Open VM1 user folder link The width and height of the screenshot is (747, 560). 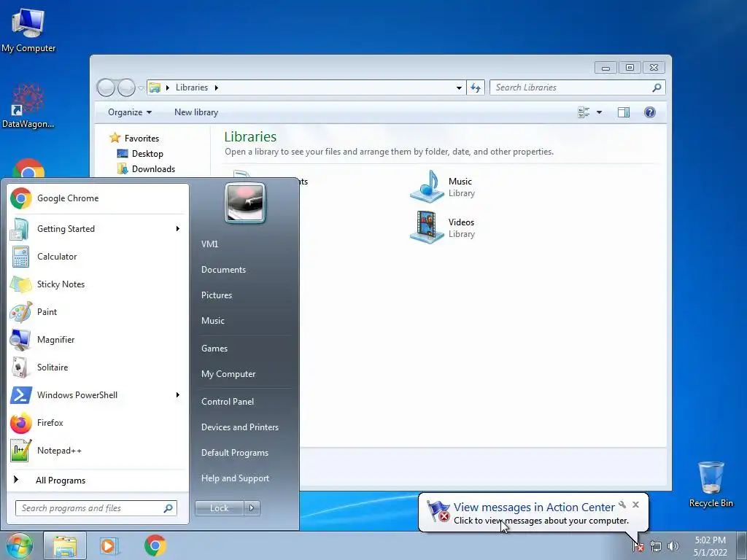209,244
